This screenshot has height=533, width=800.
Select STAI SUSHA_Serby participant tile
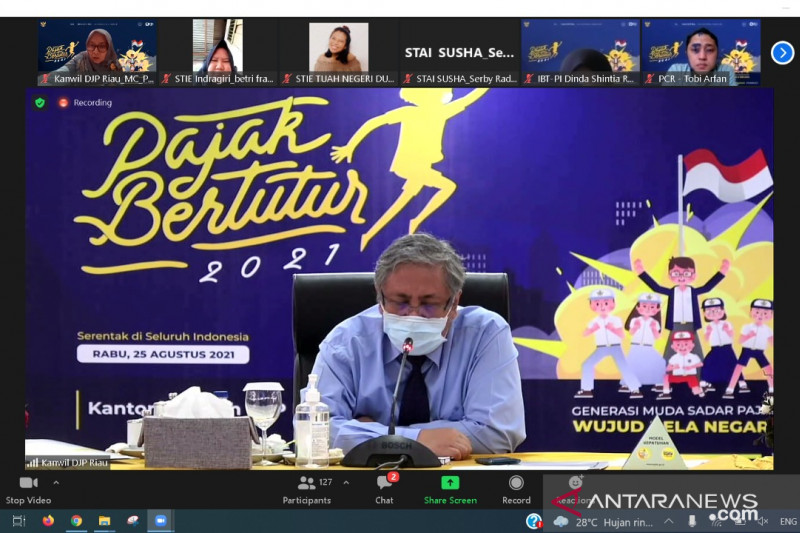459,52
